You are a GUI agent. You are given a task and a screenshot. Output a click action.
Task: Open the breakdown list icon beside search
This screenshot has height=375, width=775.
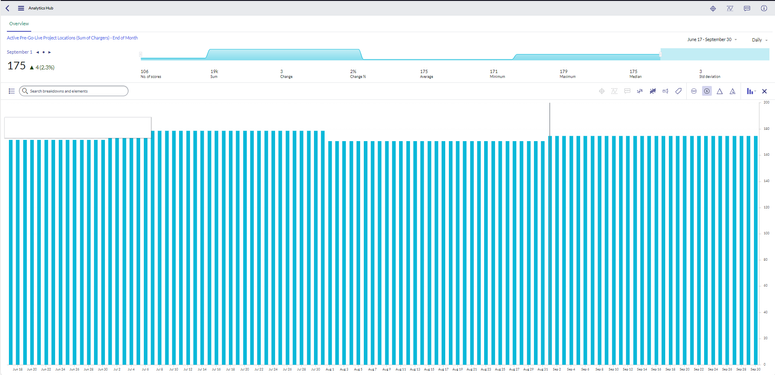tap(12, 91)
